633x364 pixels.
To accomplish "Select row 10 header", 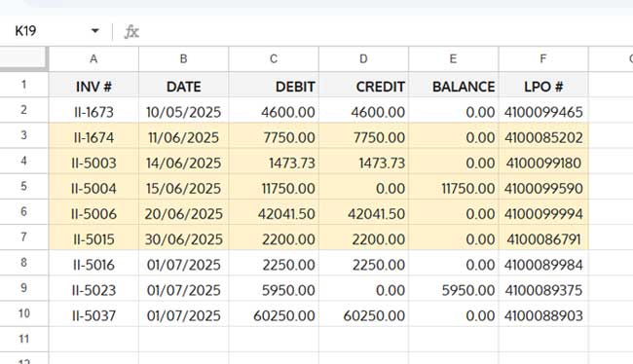I will coord(23,313).
